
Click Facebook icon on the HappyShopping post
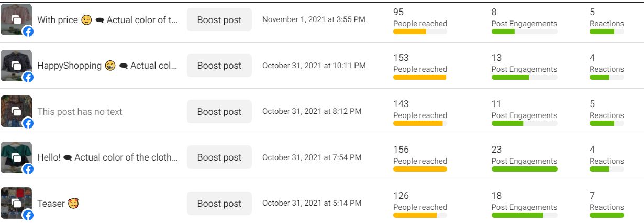(x=28, y=77)
